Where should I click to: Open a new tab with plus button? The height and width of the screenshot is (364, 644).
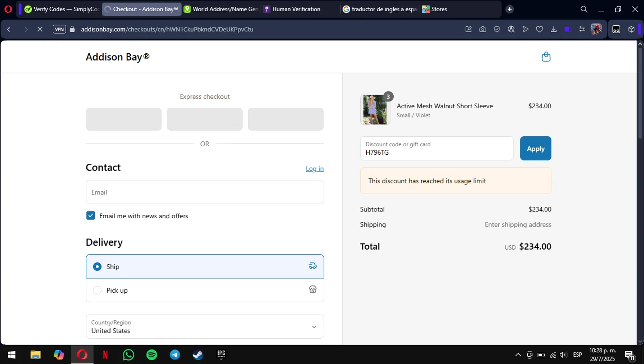(510, 9)
